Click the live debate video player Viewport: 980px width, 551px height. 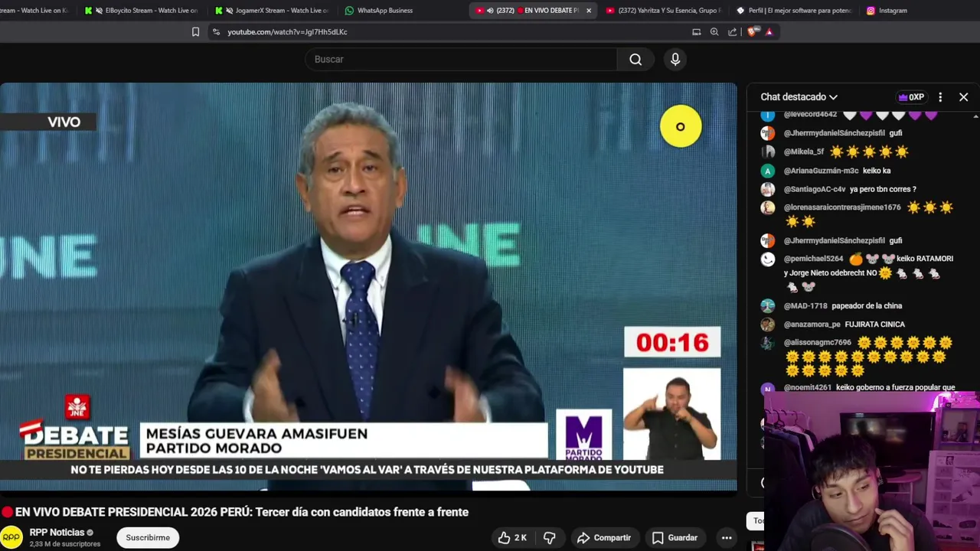368,286
